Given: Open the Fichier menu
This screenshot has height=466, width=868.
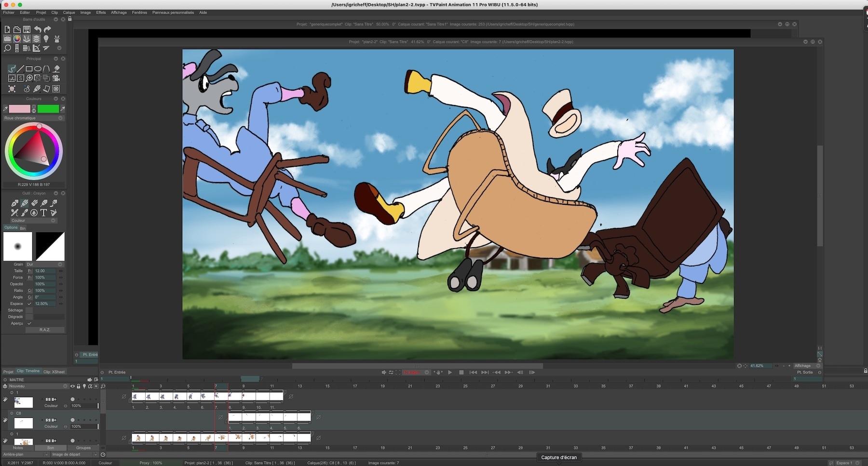Looking at the screenshot, I should point(9,13).
